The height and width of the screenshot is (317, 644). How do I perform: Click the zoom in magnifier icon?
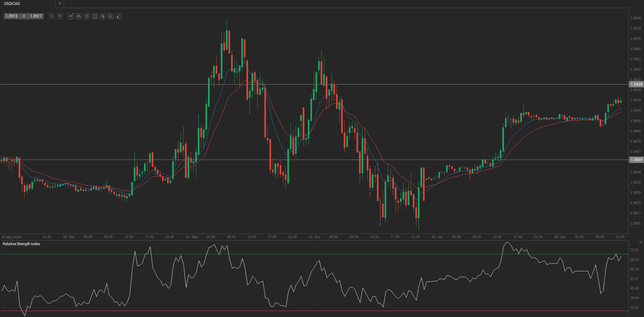coord(60,16)
